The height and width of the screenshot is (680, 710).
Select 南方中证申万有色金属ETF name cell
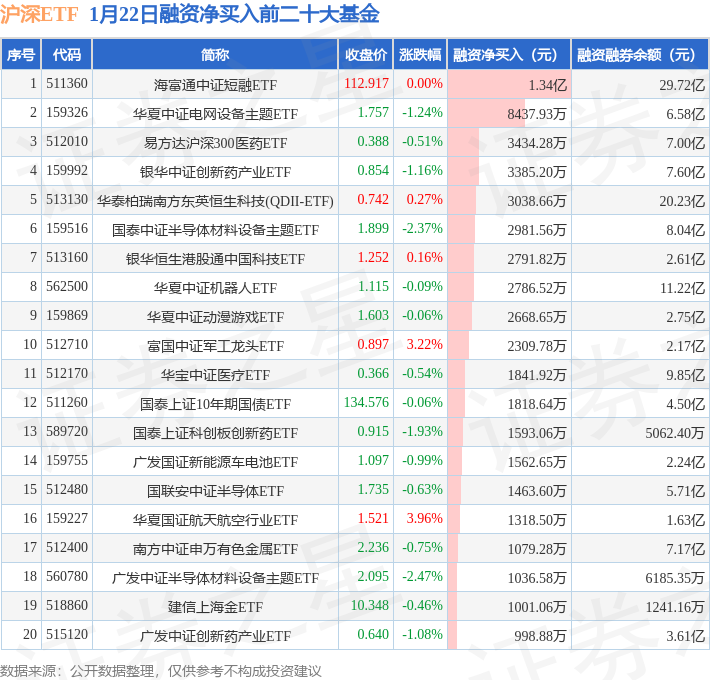[x=215, y=549]
